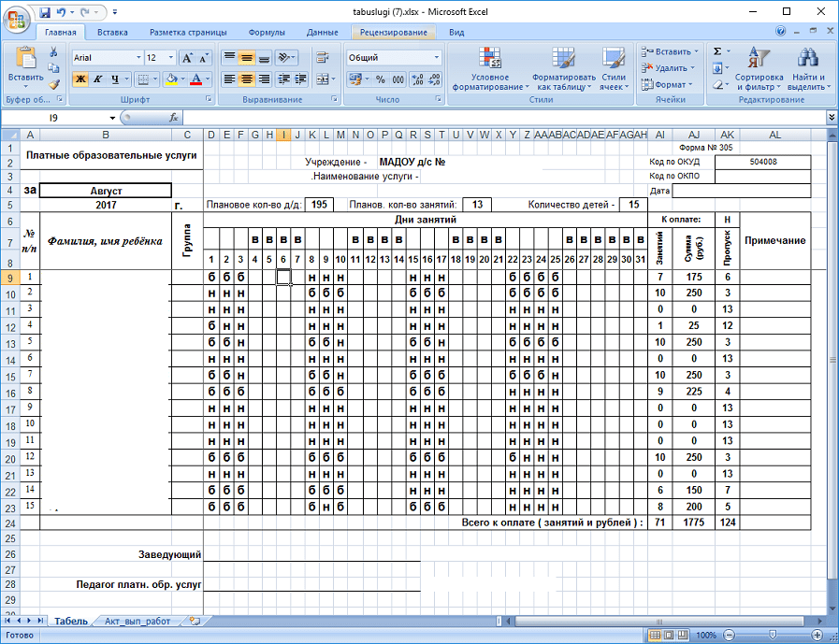This screenshot has height=644, width=839.
Task: Toggle bold (Ж) formatting
Action: [x=80, y=79]
